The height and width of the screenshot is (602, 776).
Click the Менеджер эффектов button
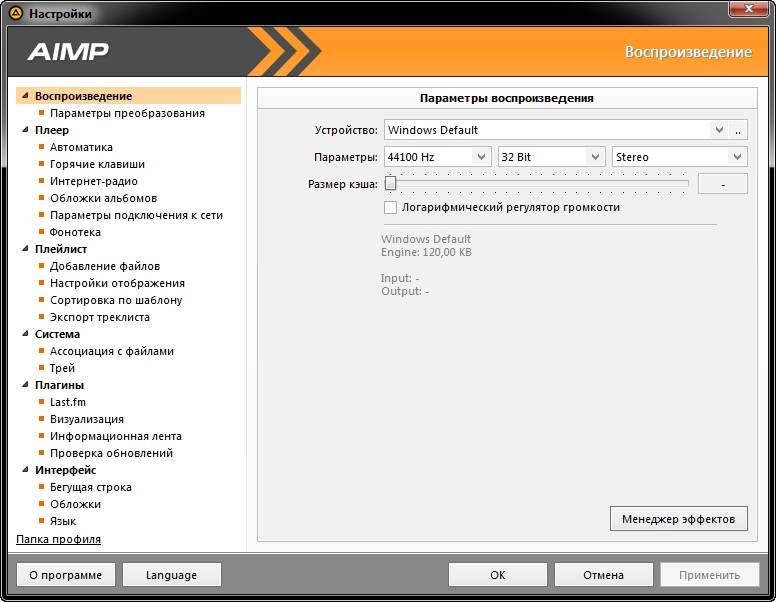[679, 519]
